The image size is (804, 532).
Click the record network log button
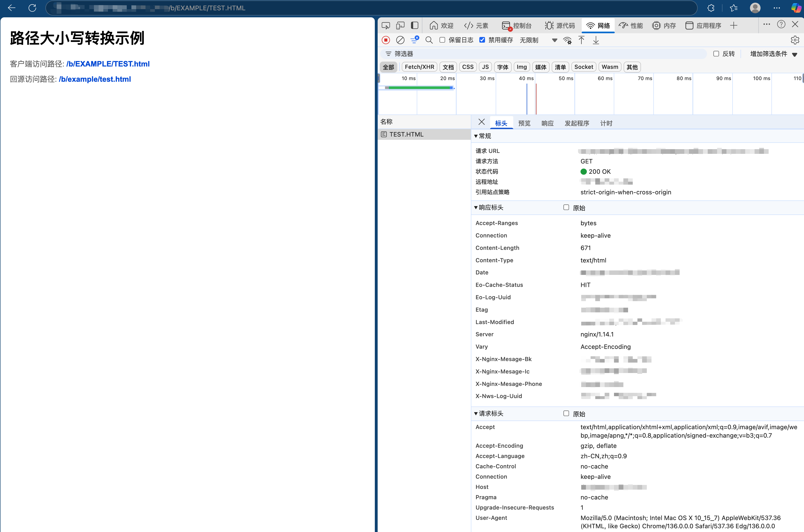(386, 40)
